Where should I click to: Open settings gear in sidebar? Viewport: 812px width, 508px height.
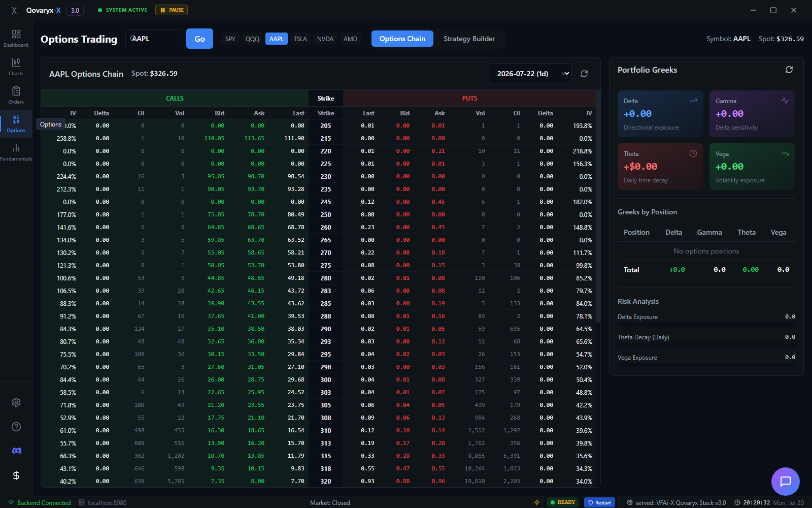click(x=16, y=402)
